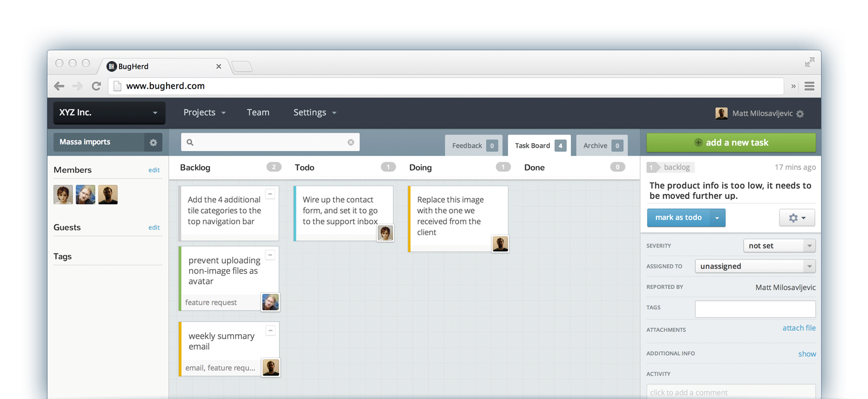The image size is (868, 399).
Task: Click the 'add a new task' button
Action: pyautogui.click(x=731, y=143)
